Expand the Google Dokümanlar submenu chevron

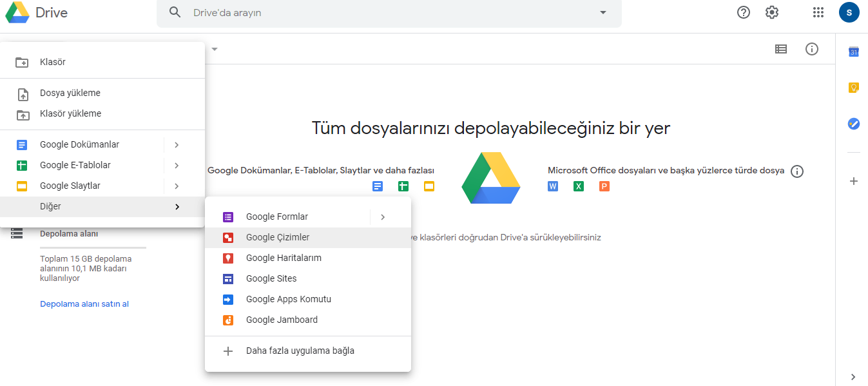click(x=177, y=144)
